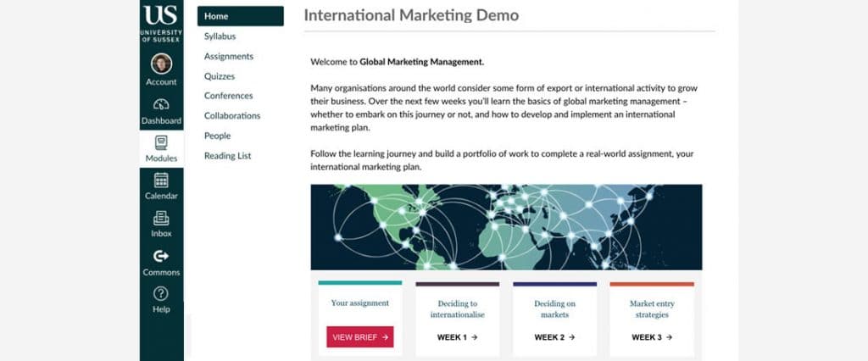Open the Syllabus page
The width and height of the screenshot is (868, 361).
(220, 36)
